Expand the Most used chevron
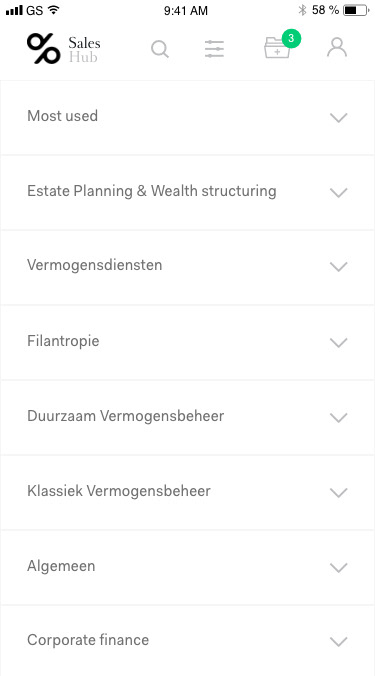 tap(338, 117)
